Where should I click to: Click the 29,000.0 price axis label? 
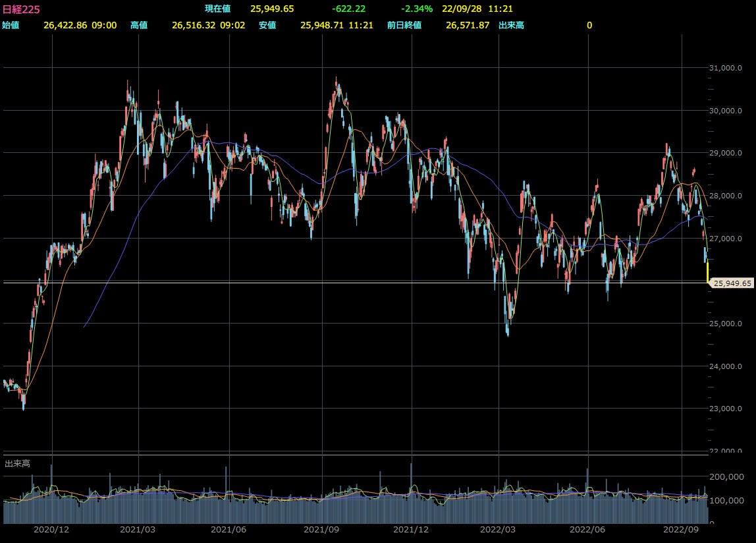click(725, 153)
